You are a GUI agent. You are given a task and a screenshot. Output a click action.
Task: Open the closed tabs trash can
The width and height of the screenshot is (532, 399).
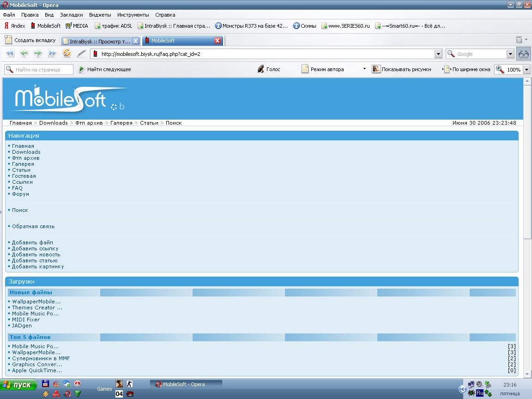[519, 40]
